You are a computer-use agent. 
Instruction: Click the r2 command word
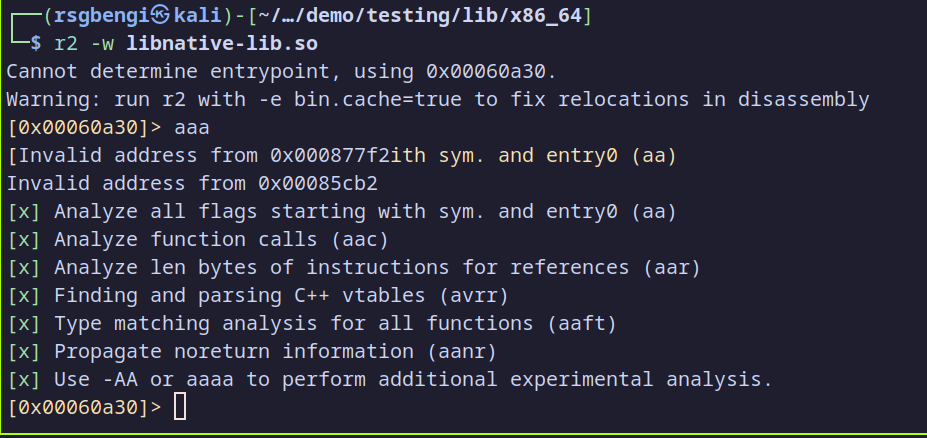67,44
